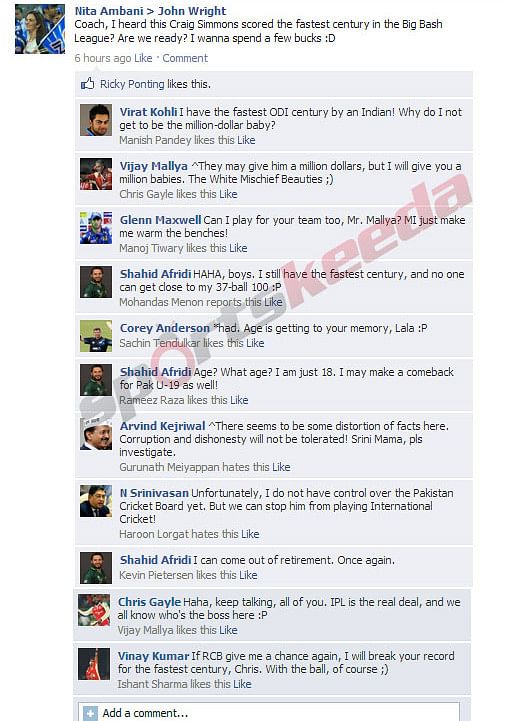Click Virat Kohli's avatar thumbnail
505x721 pixels.
point(96,120)
